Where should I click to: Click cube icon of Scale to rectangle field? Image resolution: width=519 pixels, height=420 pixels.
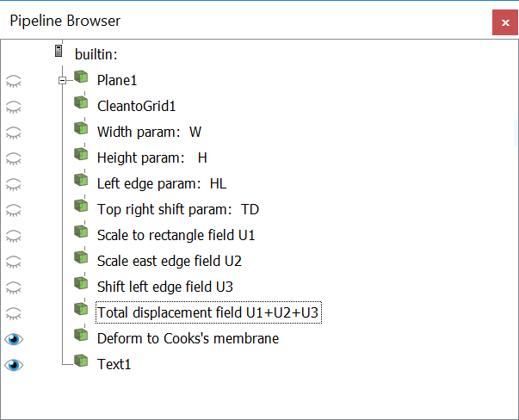[x=82, y=232]
